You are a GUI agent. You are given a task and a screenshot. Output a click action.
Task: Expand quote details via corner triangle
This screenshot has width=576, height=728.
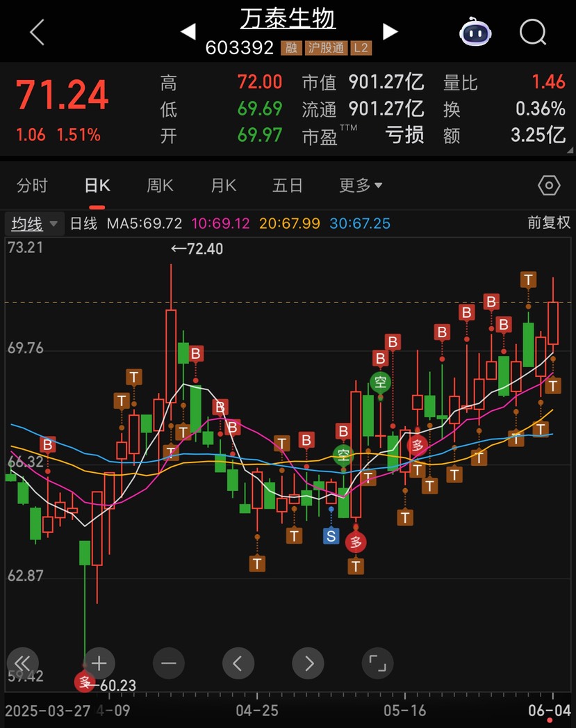570,150
